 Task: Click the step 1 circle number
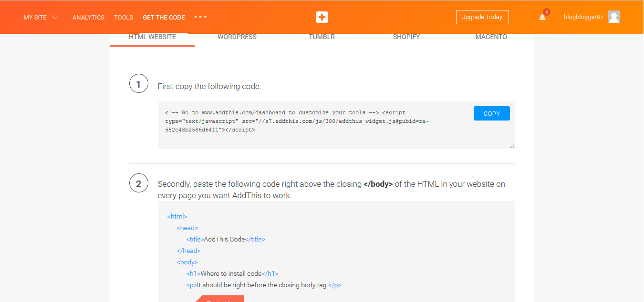tap(139, 84)
